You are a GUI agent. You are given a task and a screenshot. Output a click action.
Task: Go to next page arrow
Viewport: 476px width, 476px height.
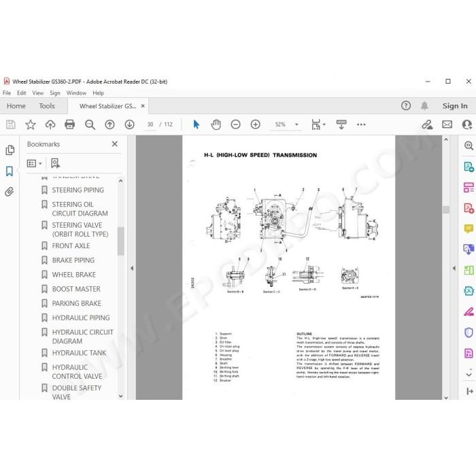(x=130, y=124)
